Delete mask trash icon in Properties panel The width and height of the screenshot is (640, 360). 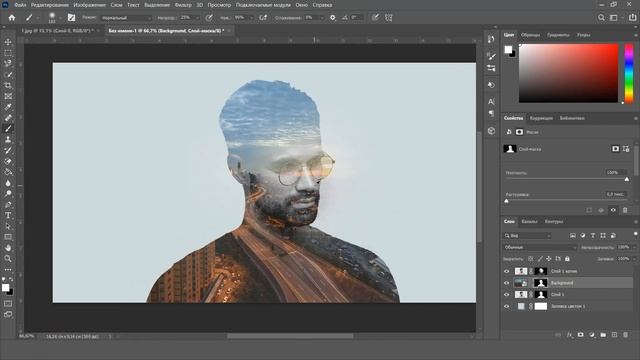pyautogui.click(x=625, y=210)
